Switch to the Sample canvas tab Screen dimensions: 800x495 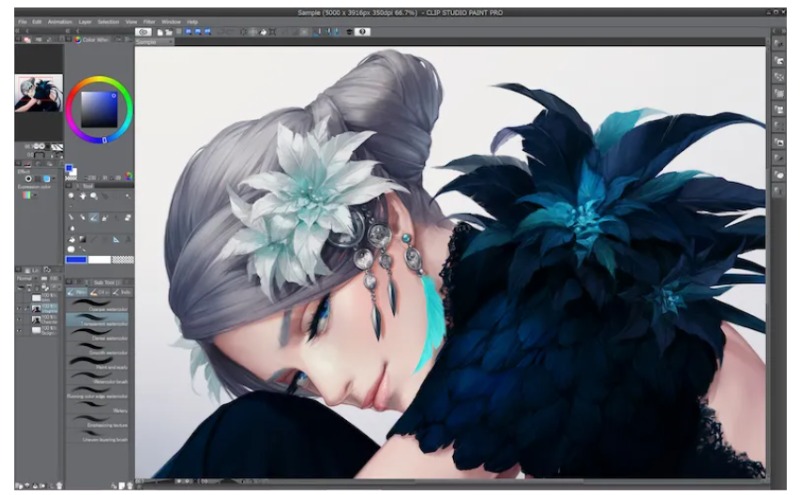pyautogui.click(x=147, y=42)
